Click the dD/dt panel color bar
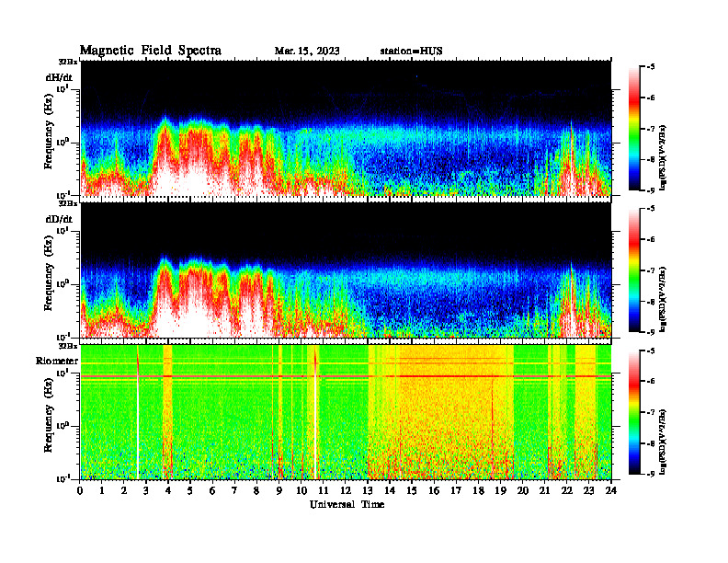This screenshot has height=563, width=728. click(x=634, y=270)
